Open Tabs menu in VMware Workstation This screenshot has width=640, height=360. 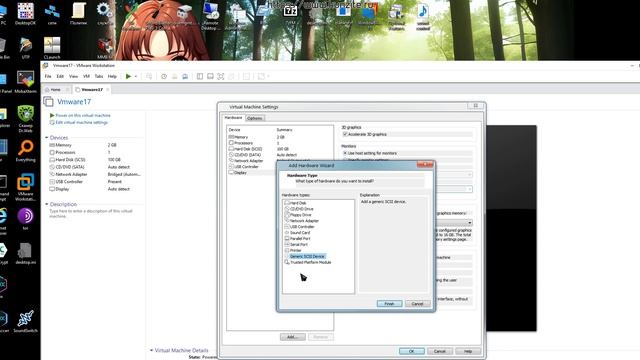(x=99, y=76)
